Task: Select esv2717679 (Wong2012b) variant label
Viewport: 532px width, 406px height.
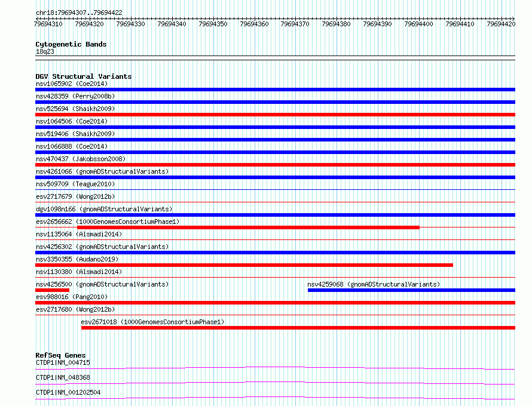Action: (75, 196)
